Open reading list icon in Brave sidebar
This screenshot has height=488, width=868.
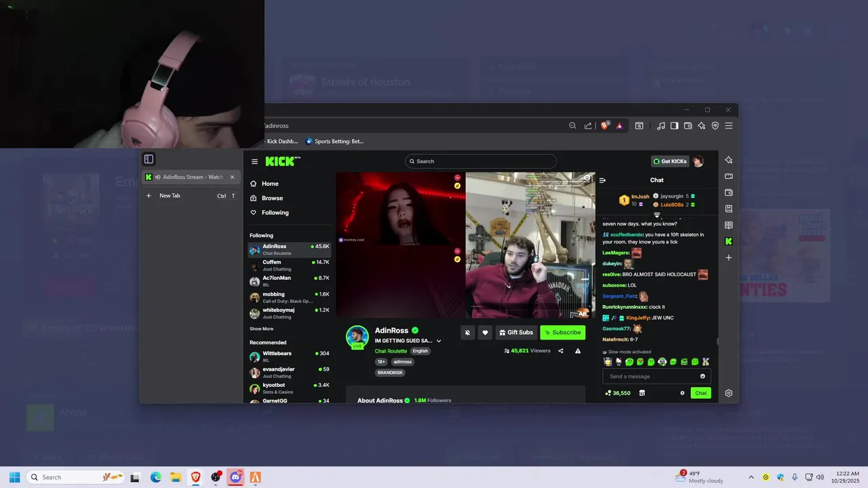(728, 225)
